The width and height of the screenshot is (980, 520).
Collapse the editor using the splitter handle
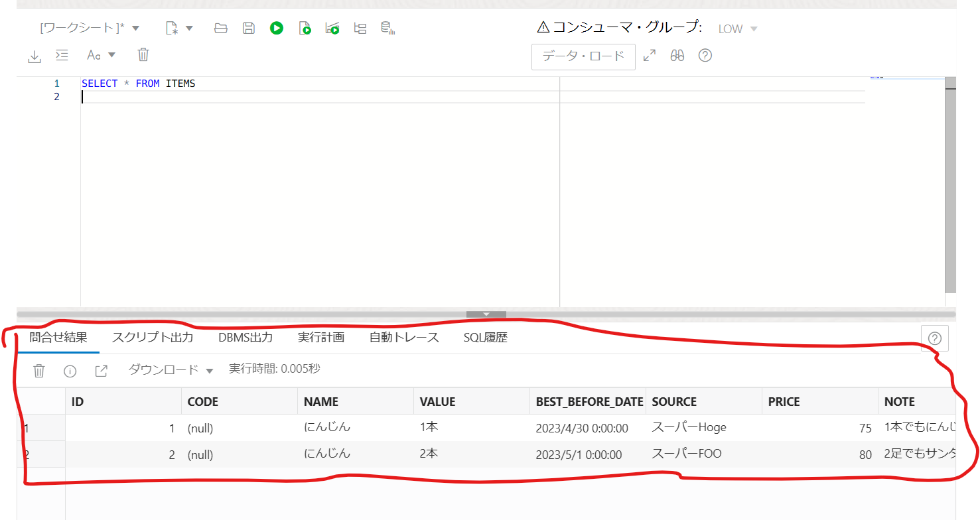[x=486, y=314]
